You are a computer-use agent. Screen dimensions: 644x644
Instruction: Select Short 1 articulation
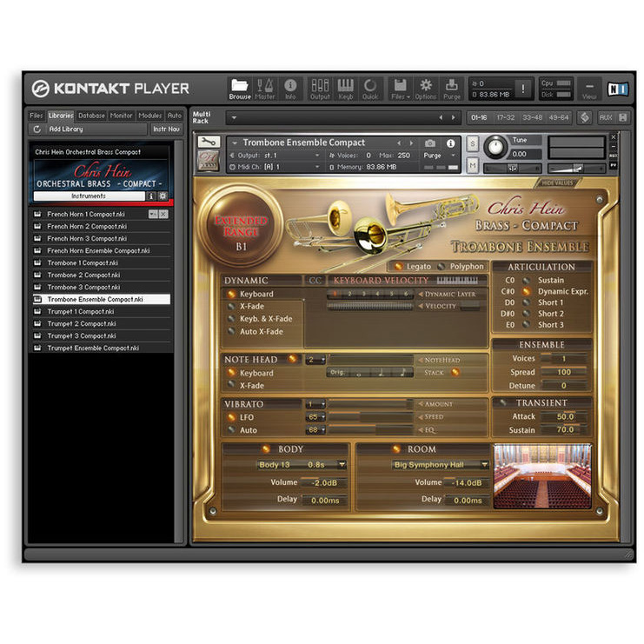coord(526,302)
